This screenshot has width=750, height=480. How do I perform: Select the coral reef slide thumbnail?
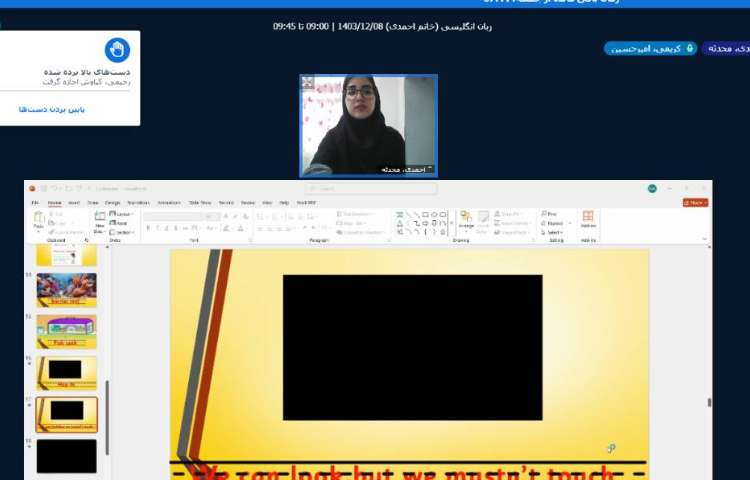tap(66, 290)
